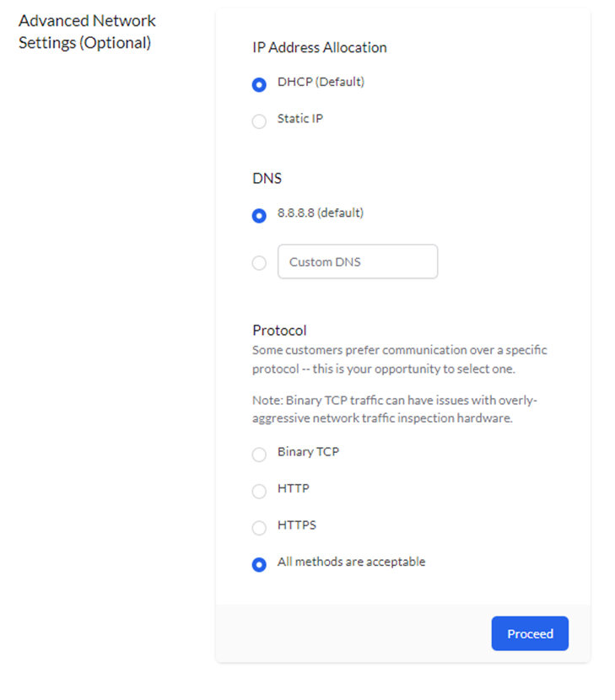Click the "DHCP (Default)" label text
615x700 pixels.
(x=319, y=82)
